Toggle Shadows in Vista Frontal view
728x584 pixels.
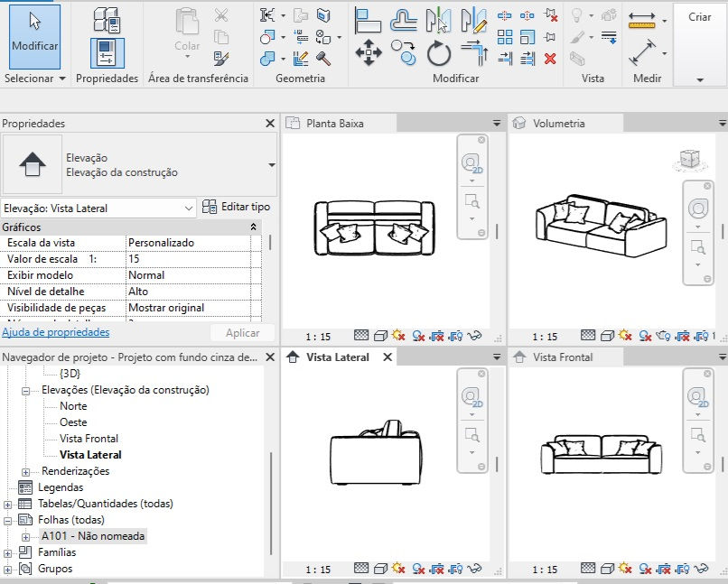point(645,569)
